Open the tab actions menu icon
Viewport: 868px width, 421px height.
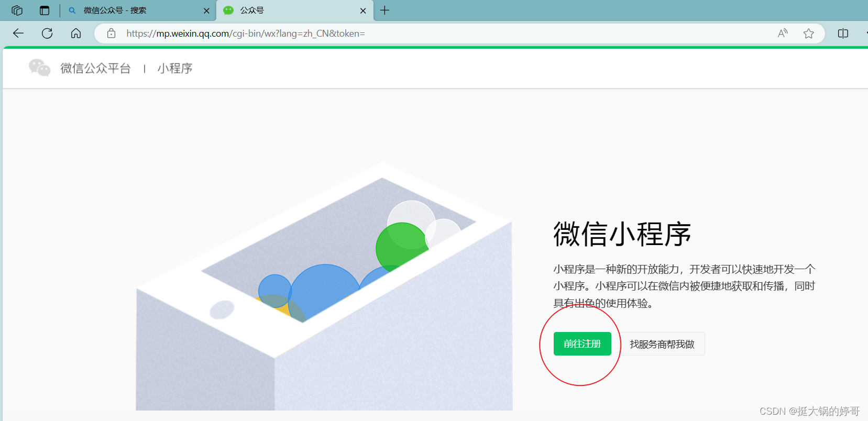click(45, 10)
